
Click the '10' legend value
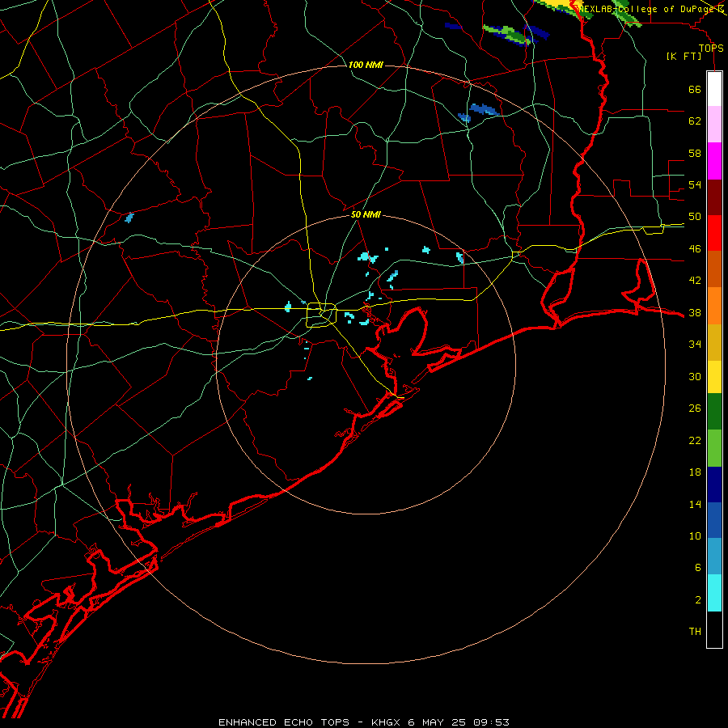click(x=695, y=536)
